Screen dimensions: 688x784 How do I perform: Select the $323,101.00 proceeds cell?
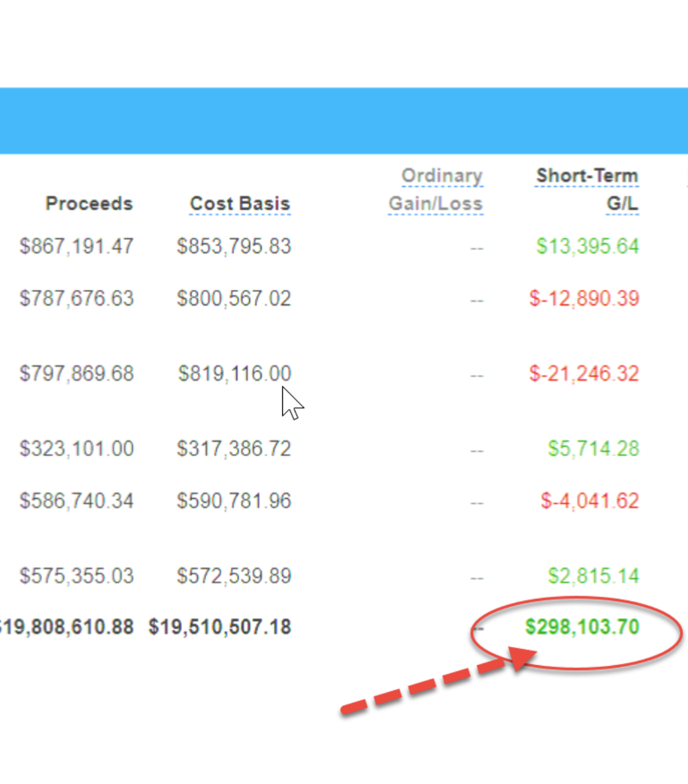pyautogui.click(x=77, y=449)
